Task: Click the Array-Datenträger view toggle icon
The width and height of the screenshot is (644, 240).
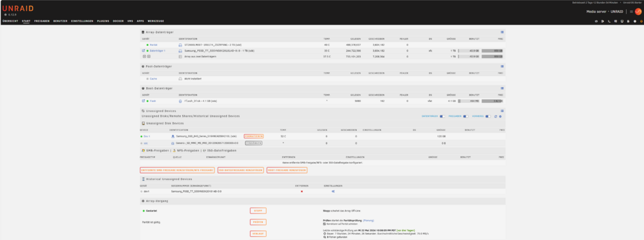Action: tap(502, 32)
